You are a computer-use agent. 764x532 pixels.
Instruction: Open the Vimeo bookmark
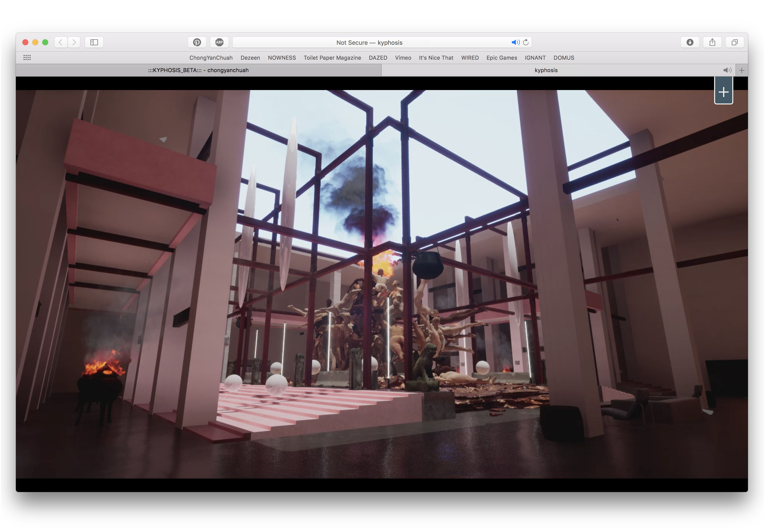pyautogui.click(x=403, y=57)
